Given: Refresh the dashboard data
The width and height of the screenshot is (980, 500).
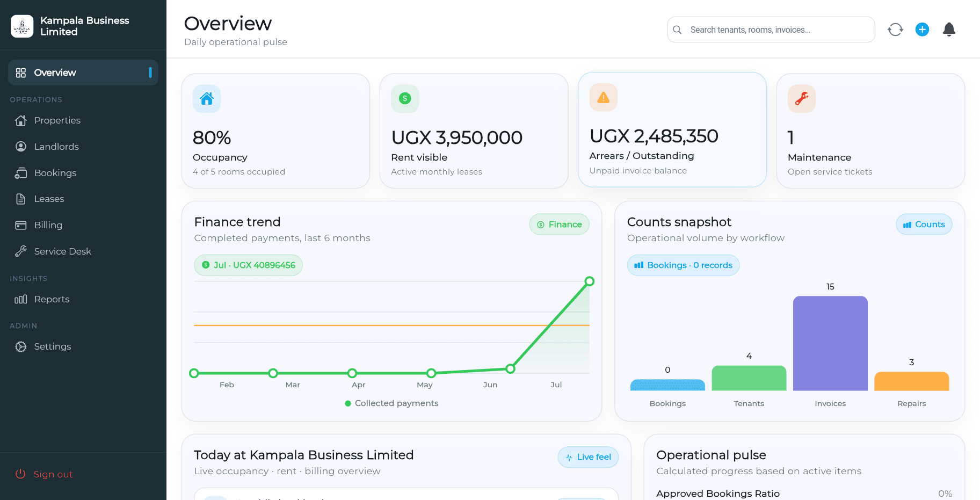Looking at the screenshot, I should click(x=895, y=30).
